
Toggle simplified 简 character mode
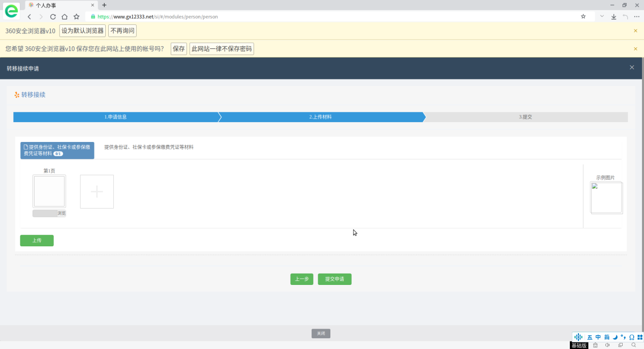tap(606, 337)
